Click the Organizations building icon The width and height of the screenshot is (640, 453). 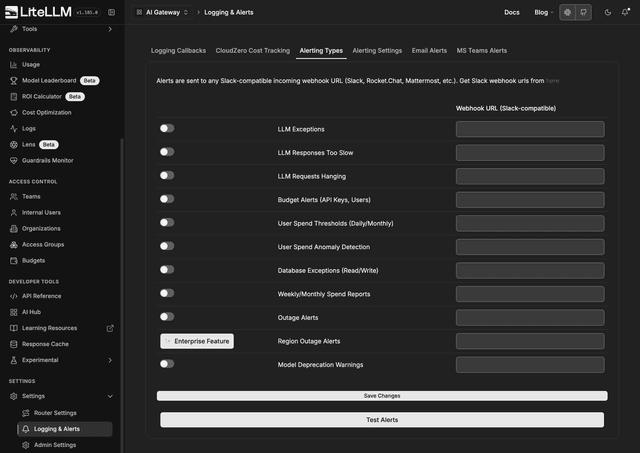13,229
